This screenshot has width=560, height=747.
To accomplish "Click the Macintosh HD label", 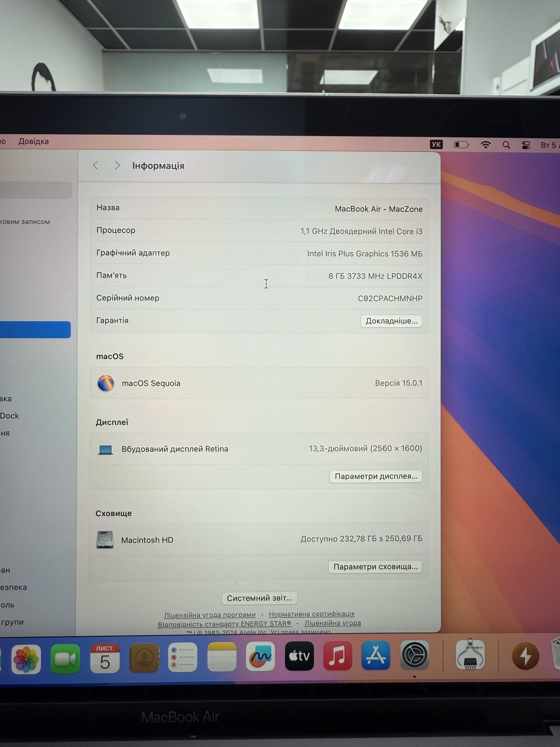I will pos(147,540).
